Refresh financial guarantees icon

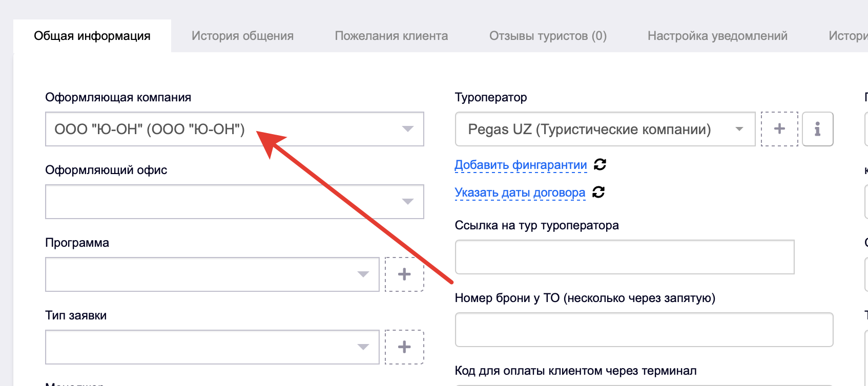[600, 164]
